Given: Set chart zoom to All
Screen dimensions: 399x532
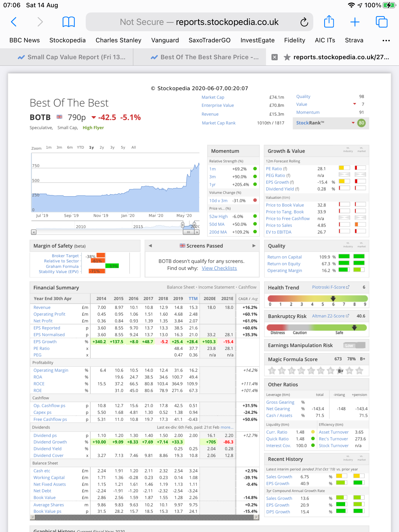Looking at the screenshot, I should click(x=134, y=147).
